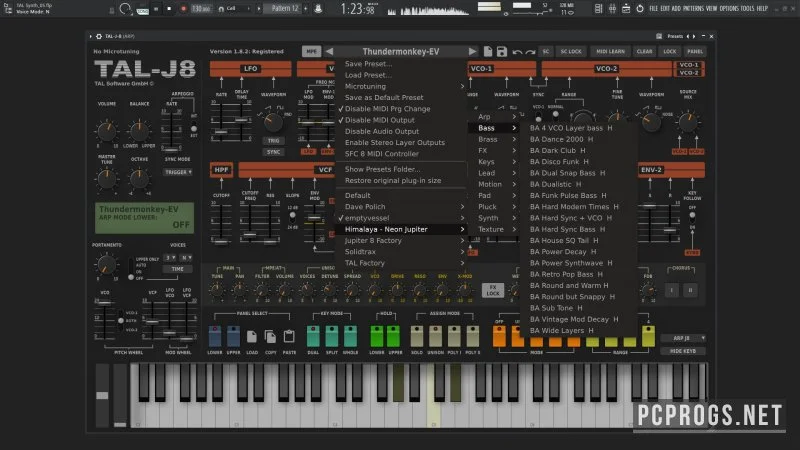Enable WHOLE key mode

[350, 336]
